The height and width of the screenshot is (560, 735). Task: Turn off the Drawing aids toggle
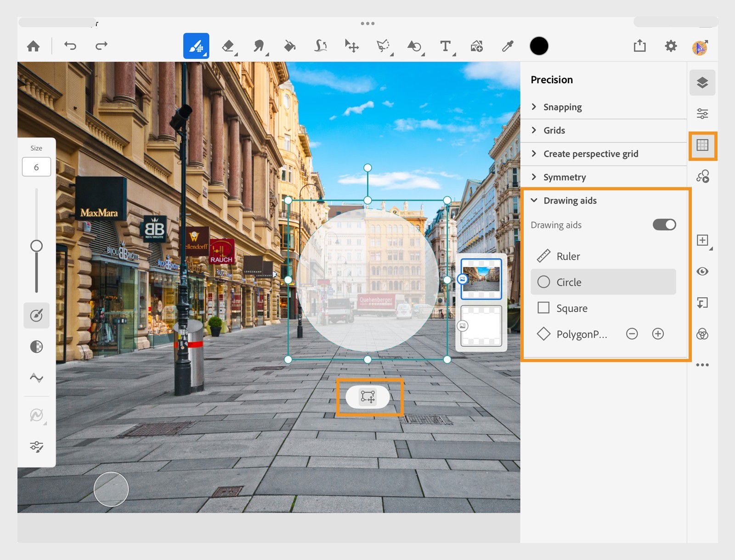[x=664, y=225]
